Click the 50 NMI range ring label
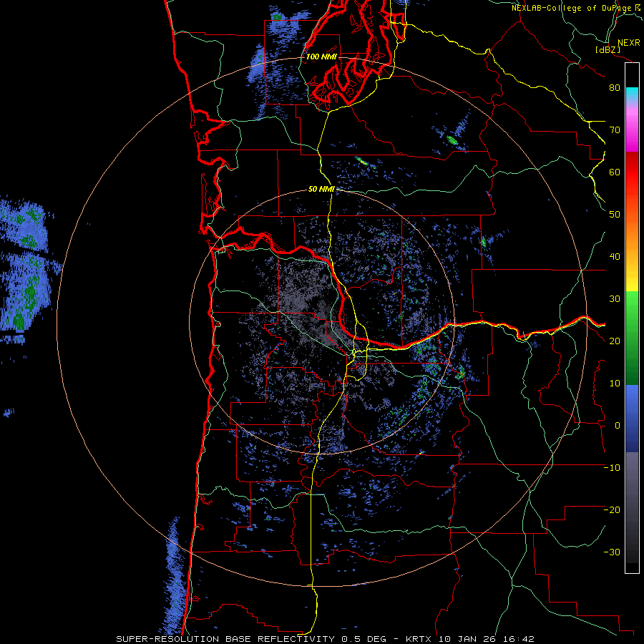 (x=321, y=189)
